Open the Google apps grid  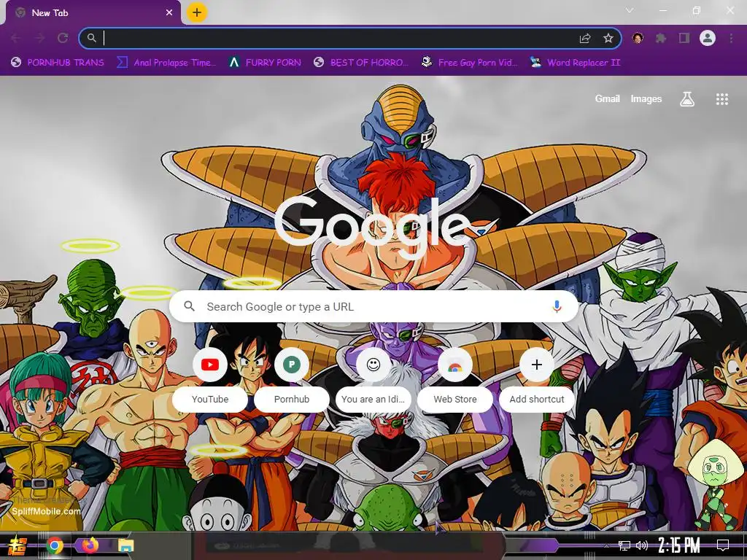pyautogui.click(x=721, y=99)
